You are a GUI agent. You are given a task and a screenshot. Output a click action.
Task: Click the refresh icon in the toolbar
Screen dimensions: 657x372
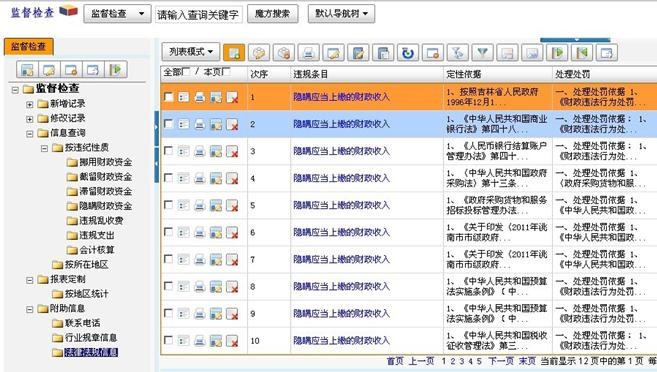[408, 53]
